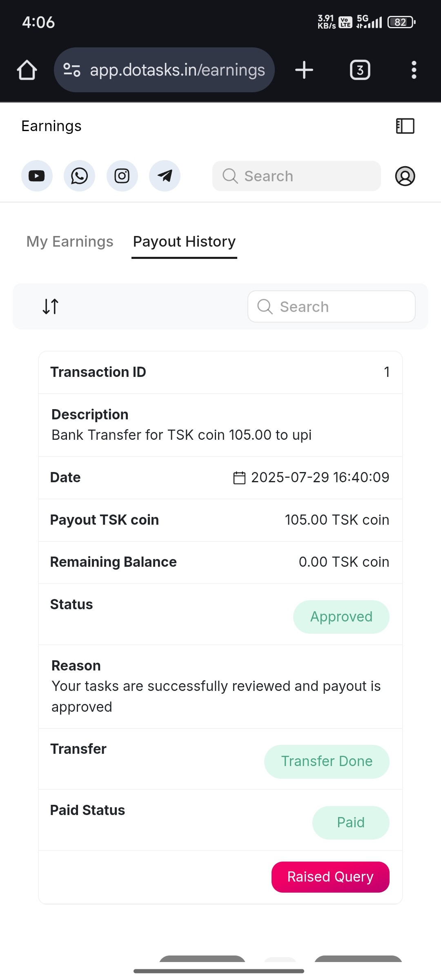Tap the Paid status badge
Viewport: 441px width, 980px height.
pyautogui.click(x=350, y=822)
